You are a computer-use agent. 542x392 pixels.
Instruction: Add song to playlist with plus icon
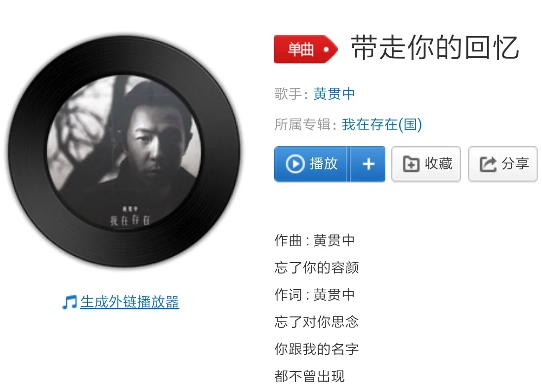pyautogui.click(x=369, y=164)
